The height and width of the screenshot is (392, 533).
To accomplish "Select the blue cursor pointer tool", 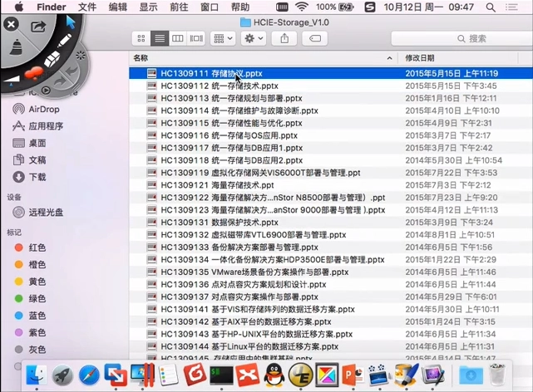I will tap(71, 22).
